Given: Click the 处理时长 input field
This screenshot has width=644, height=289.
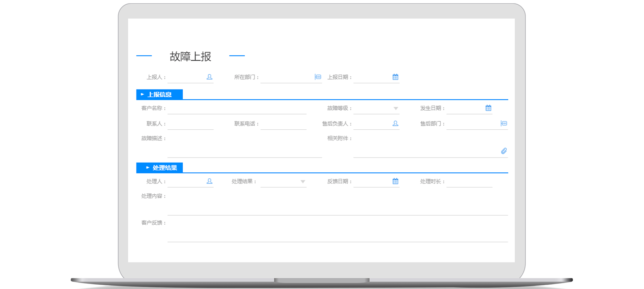Looking at the screenshot, I should point(469,182).
